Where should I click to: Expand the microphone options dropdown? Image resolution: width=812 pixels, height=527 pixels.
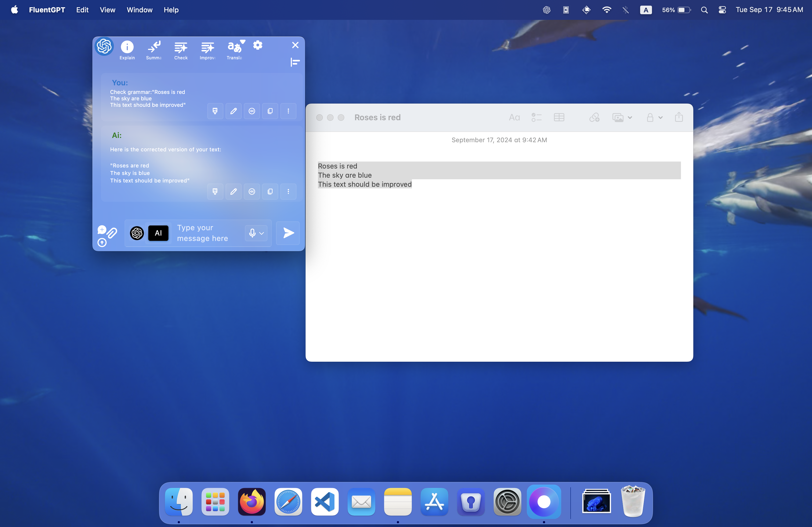[x=262, y=233]
